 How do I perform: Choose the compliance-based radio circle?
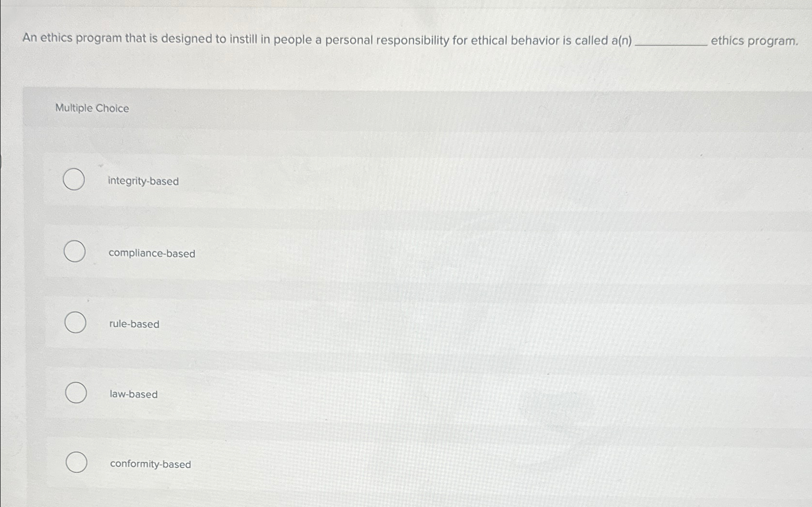[x=75, y=252]
